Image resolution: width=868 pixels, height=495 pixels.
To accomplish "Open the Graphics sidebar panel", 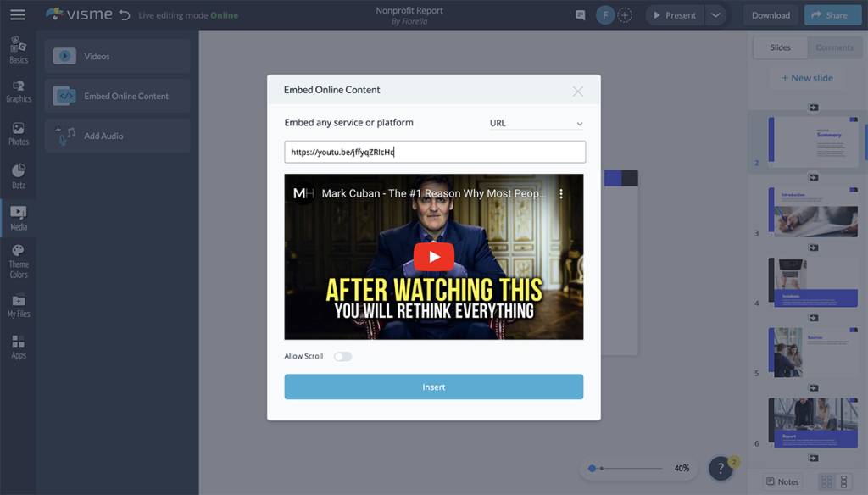I will [x=18, y=93].
